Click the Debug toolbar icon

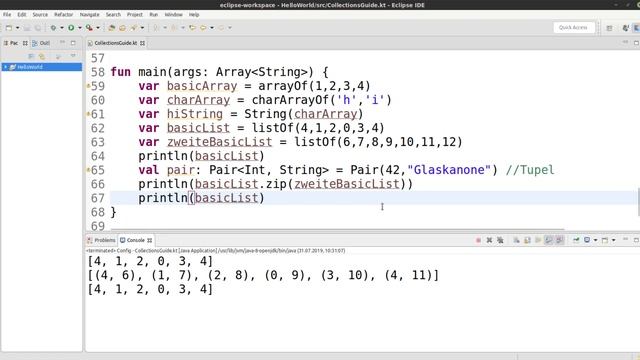click(x=53, y=28)
